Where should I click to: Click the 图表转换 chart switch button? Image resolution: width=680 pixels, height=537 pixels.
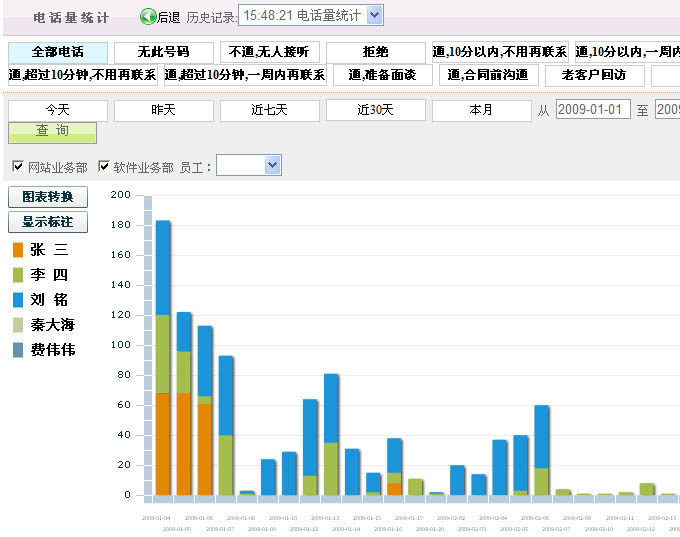point(47,197)
